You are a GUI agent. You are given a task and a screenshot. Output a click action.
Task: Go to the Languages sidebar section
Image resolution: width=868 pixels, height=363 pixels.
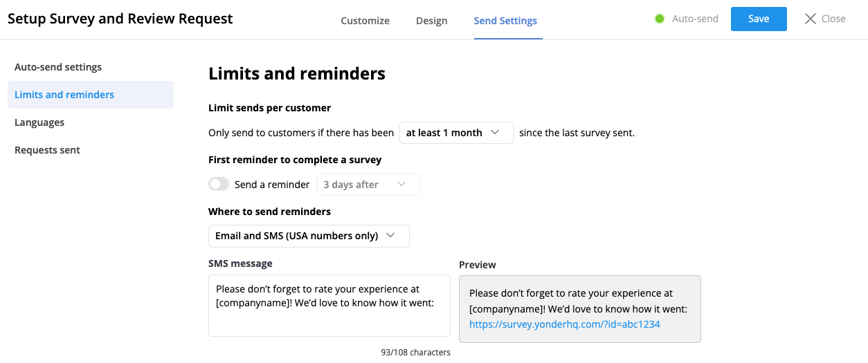39,122
